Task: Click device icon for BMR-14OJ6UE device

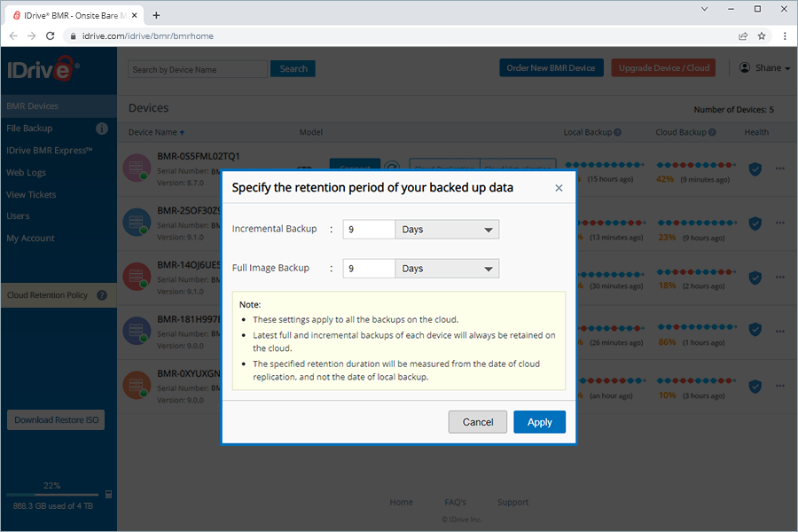Action: pos(137,277)
